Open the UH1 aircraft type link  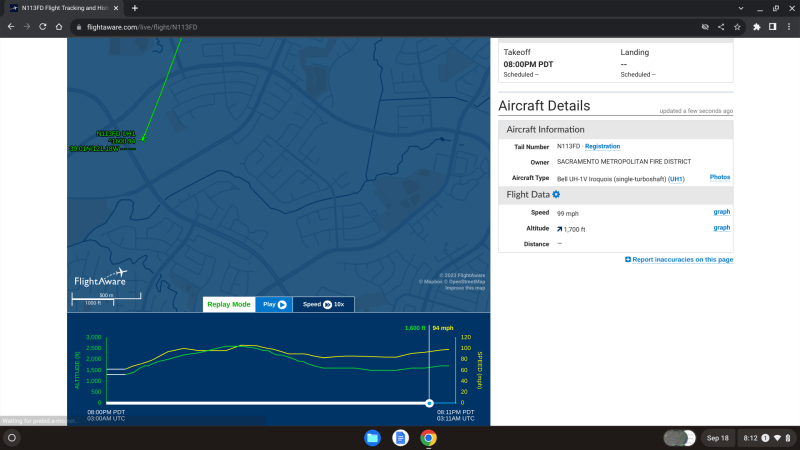click(x=676, y=179)
